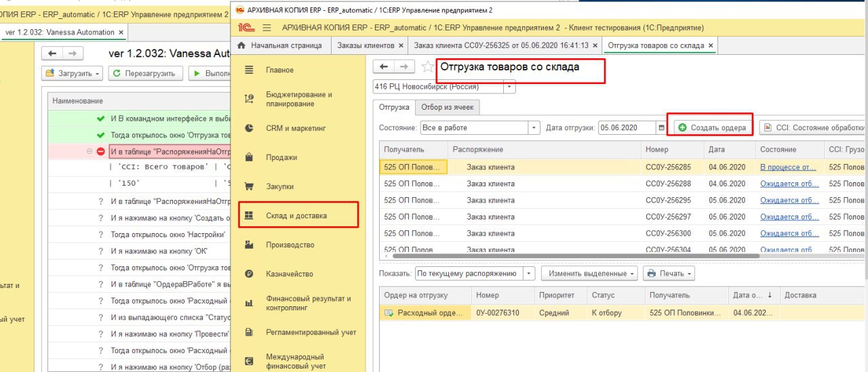Open the Главное section in sidebar
Image resolution: width=868 pixels, height=372 pixels.
coord(280,70)
